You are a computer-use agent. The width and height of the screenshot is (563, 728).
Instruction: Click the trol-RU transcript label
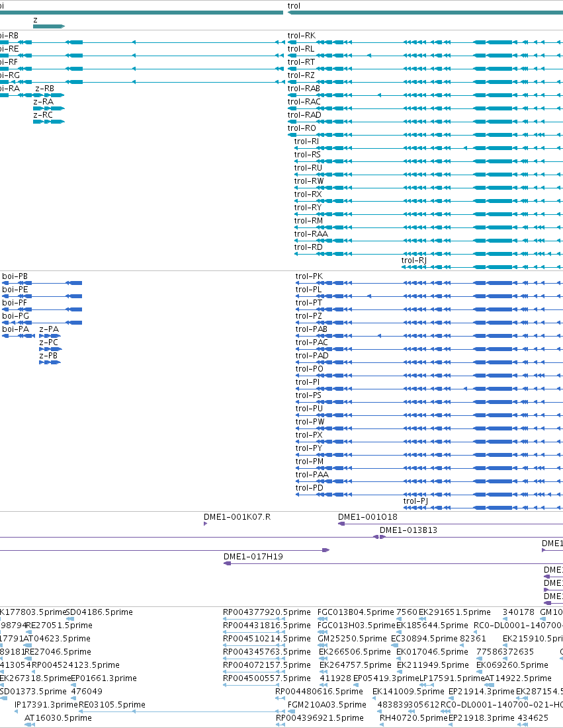pos(308,168)
